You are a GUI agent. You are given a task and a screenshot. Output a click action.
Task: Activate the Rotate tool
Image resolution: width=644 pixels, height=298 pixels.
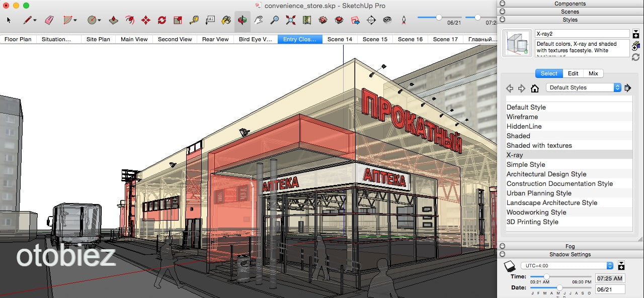(162, 20)
